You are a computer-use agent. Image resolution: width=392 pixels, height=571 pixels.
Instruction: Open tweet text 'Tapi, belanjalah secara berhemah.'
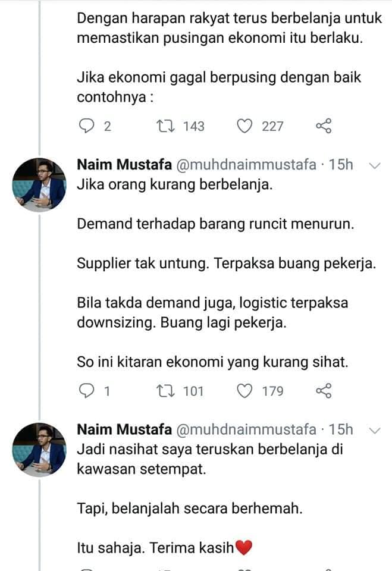[190, 509]
